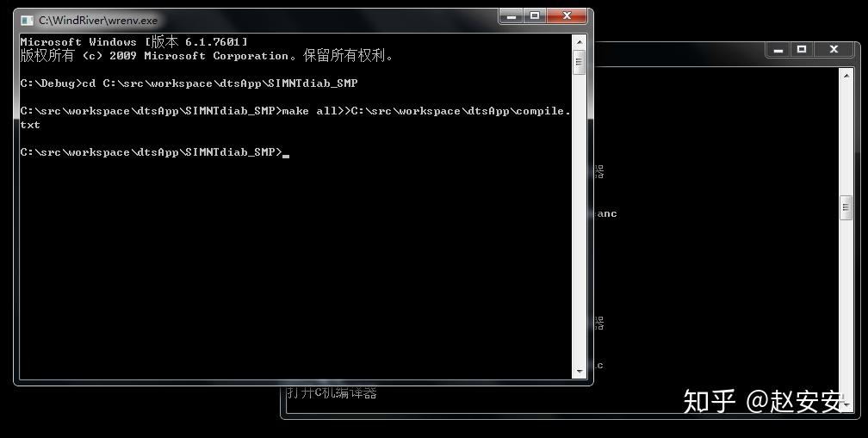The width and height of the screenshot is (868, 438).
Task: Close the background console window
Action: [x=834, y=50]
